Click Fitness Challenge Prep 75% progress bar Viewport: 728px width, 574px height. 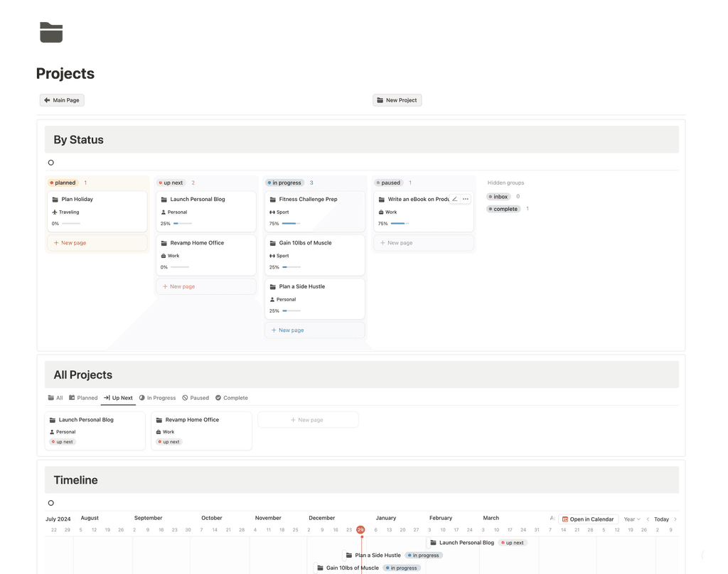point(291,224)
